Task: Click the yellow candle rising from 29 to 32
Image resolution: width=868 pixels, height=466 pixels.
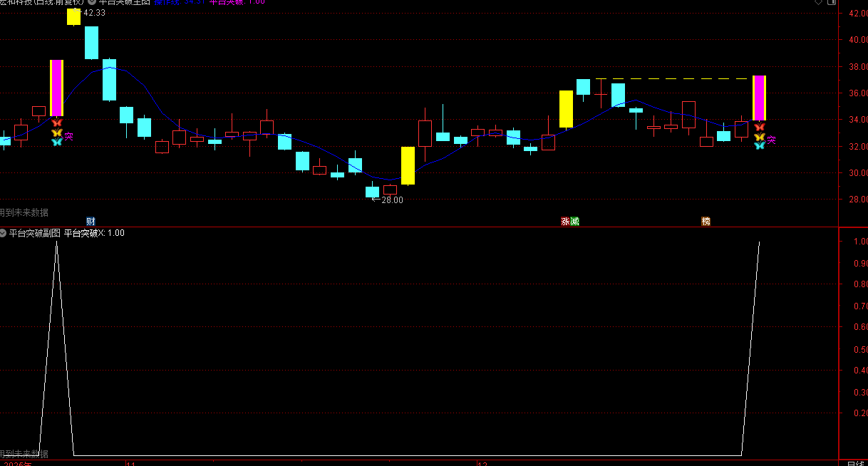Action: tap(408, 166)
